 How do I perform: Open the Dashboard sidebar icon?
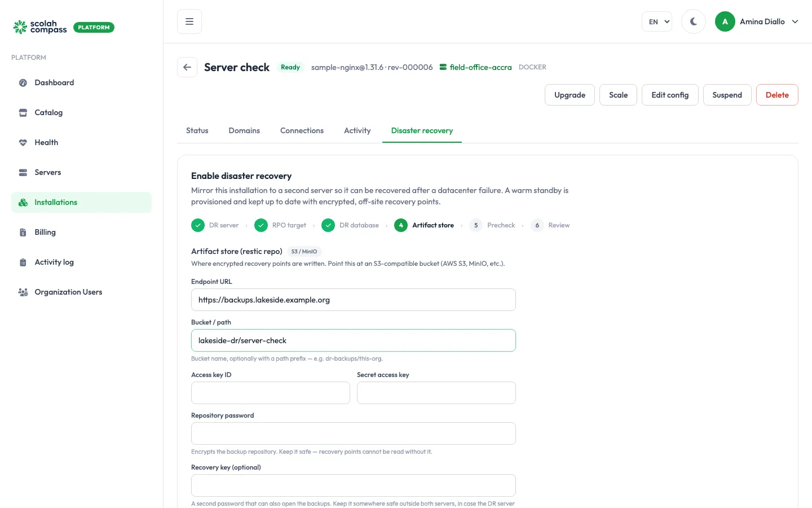(x=23, y=82)
